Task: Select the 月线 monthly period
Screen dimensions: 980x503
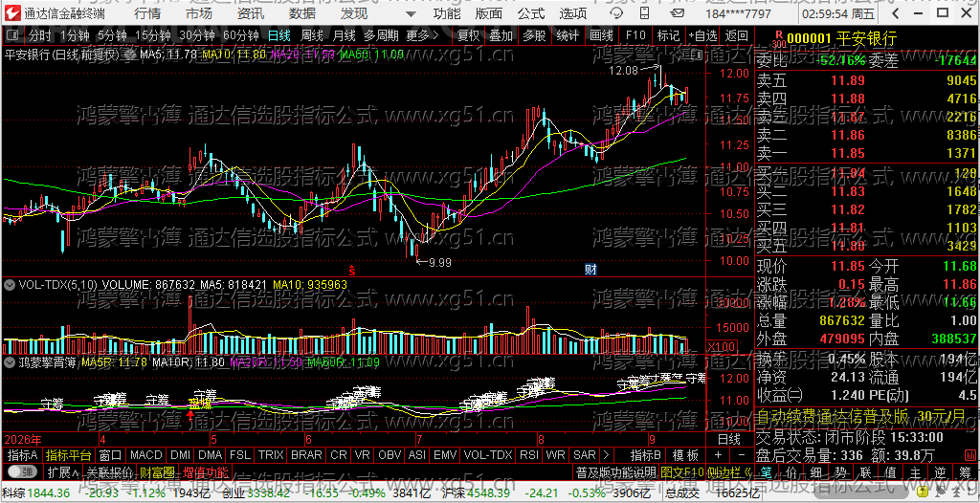Action: click(345, 36)
